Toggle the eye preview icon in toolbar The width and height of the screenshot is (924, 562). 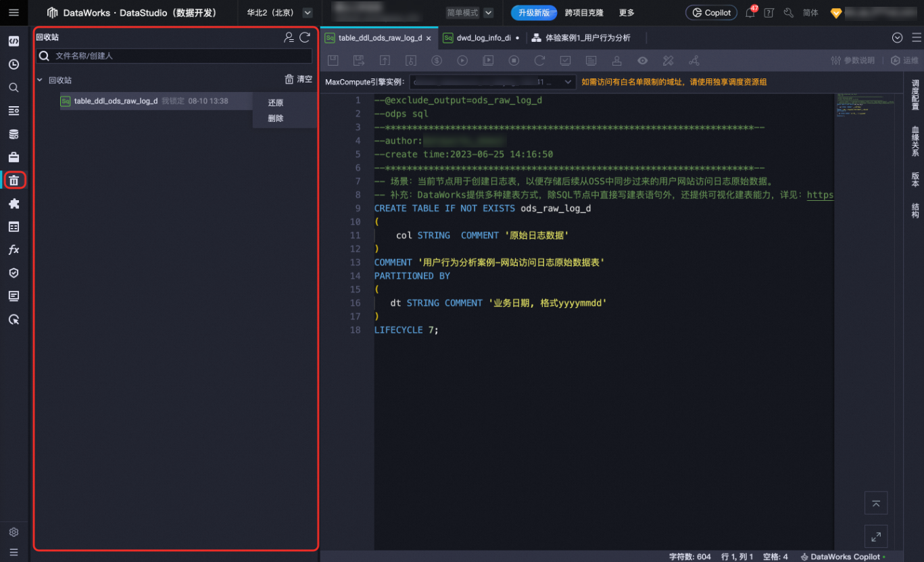tap(643, 61)
